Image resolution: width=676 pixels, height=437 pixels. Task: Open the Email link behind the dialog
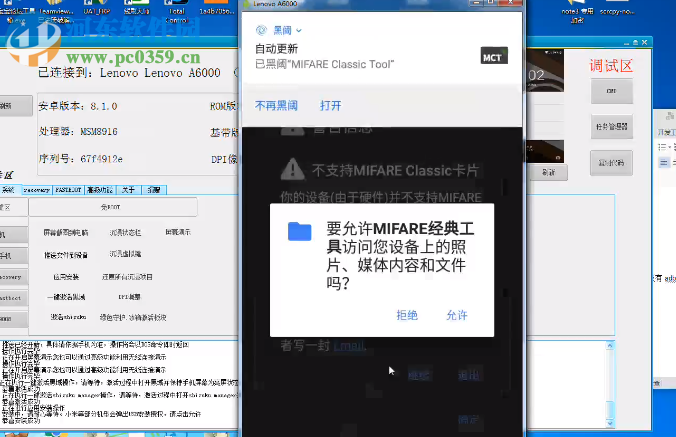(x=349, y=346)
